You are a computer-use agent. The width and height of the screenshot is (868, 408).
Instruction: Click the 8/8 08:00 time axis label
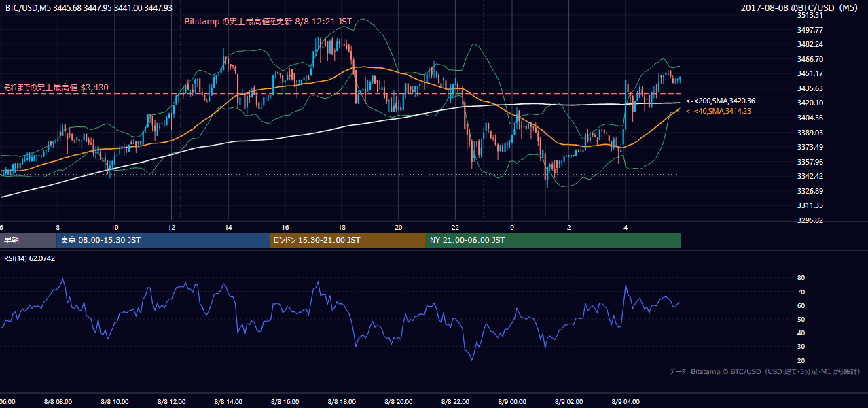(58, 402)
